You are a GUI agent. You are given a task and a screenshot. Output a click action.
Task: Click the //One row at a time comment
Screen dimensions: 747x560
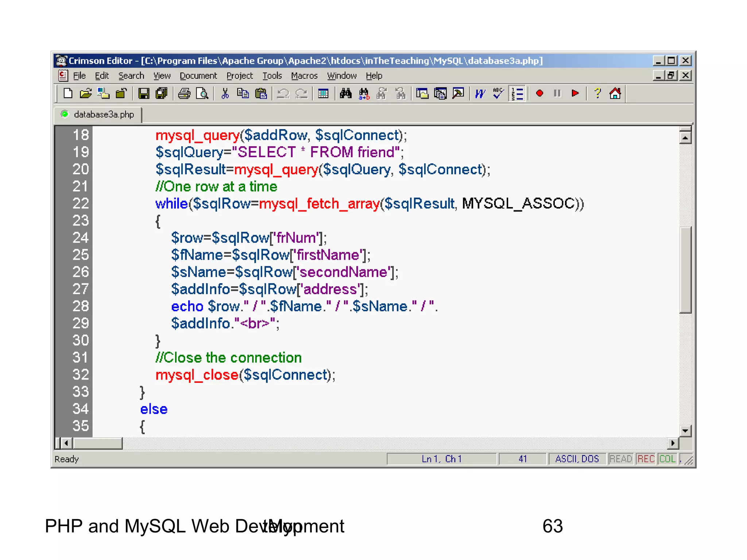tap(216, 186)
